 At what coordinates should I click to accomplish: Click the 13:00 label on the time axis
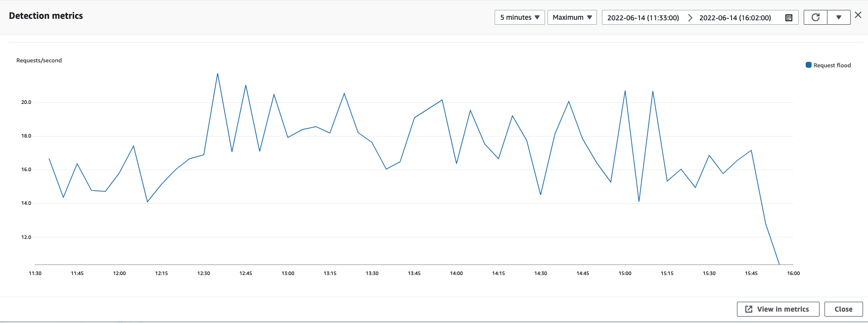(x=288, y=273)
